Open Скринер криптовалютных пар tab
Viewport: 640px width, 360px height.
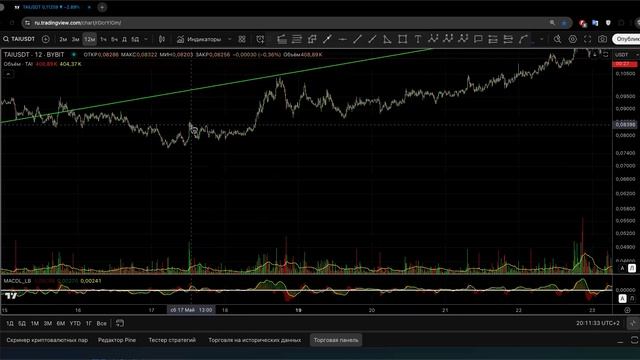[x=47, y=340]
